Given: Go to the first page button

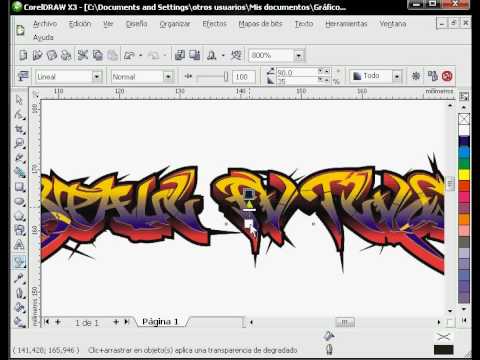Looking at the screenshot, I should (47, 322).
